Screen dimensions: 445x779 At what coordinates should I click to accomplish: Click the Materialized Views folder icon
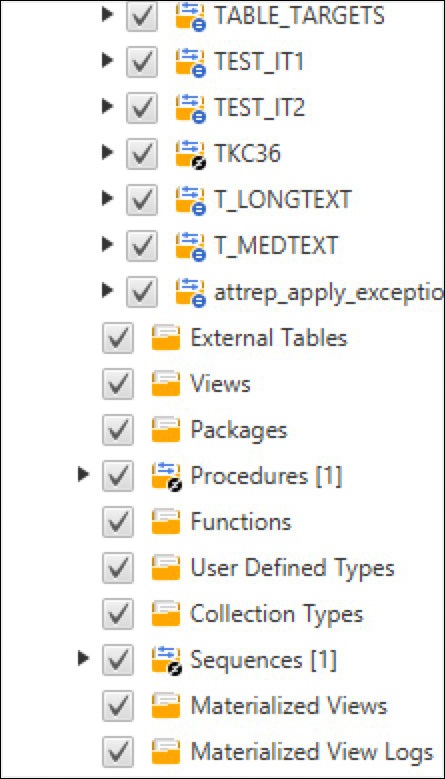[x=166, y=706]
